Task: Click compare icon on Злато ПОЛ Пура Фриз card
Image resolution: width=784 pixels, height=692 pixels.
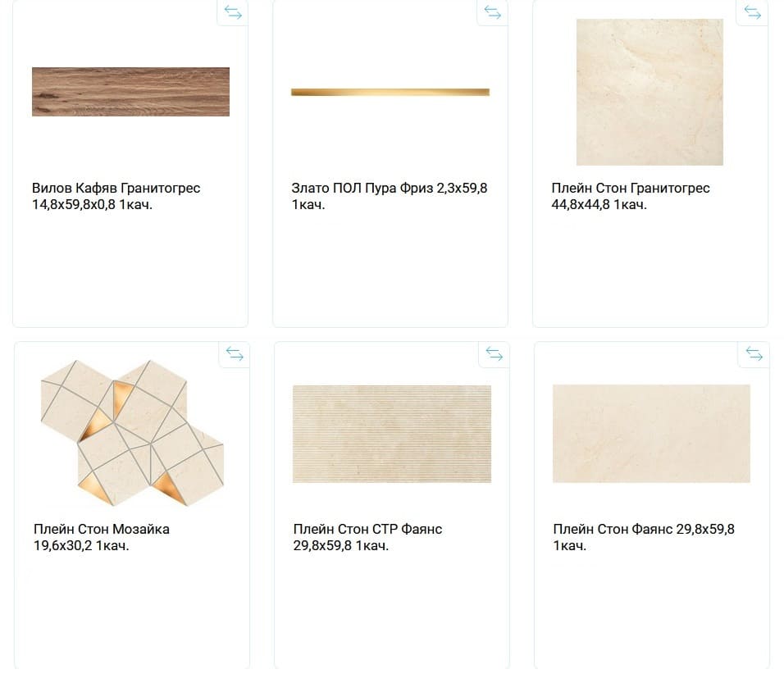Action: [493, 12]
